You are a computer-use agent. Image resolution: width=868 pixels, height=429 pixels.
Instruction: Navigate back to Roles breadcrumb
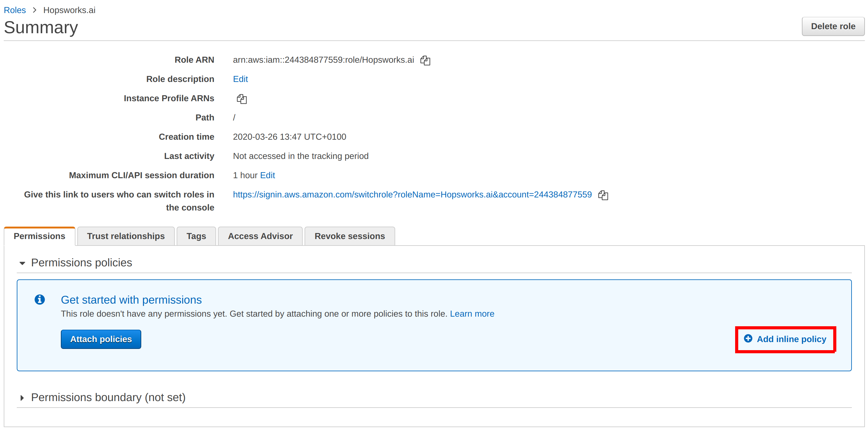(15, 10)
